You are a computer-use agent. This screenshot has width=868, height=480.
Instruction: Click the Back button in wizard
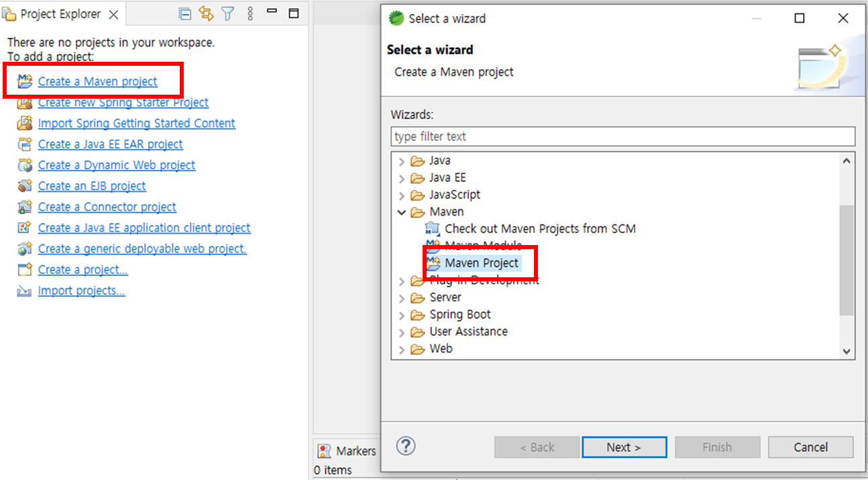537,447
